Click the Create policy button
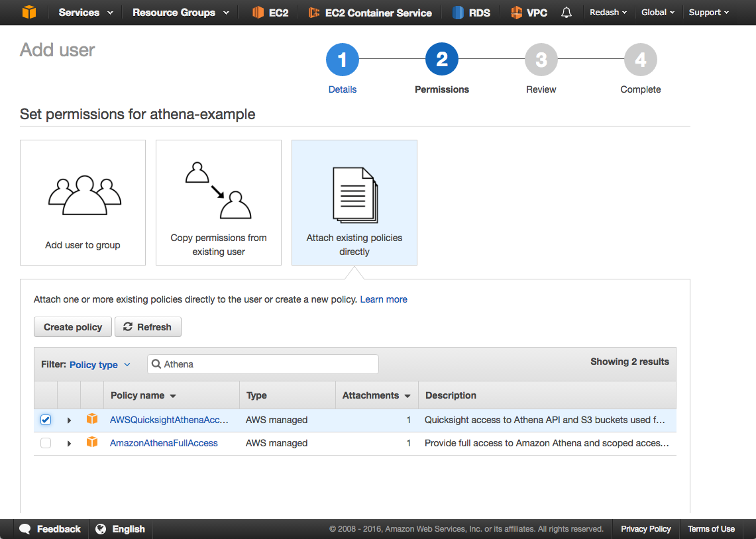 (73, 327)
